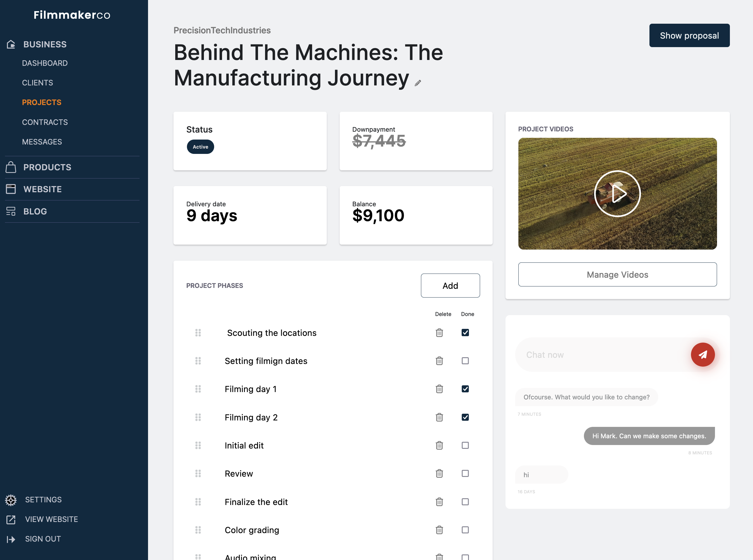Expand the PRODUCTS sidebar section
Image resolution: width=753 pixels, height=560 pixels.
(47, 167)
